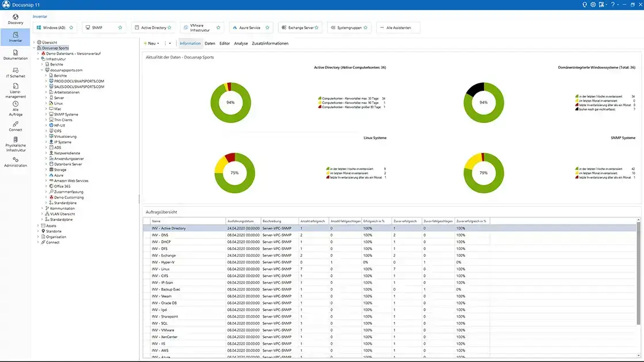Open the Neu dropdown menu

(151, 43)
